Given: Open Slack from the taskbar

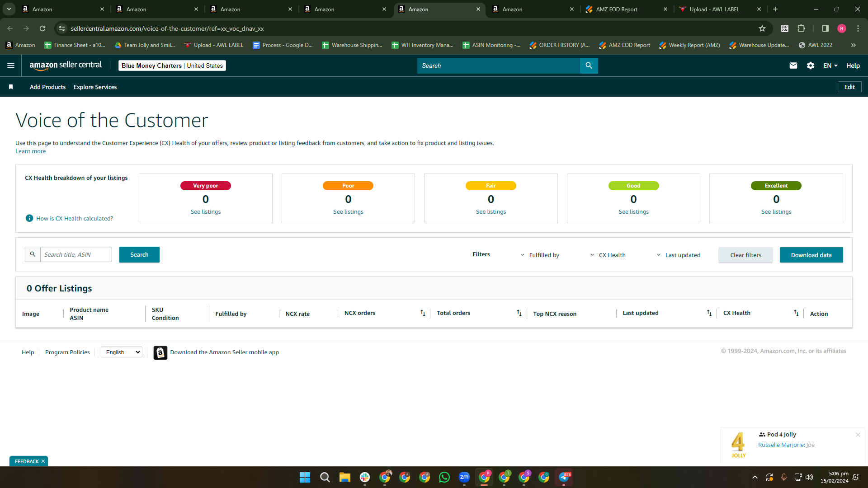Looking at the screenshot, I should pos(365,477).
